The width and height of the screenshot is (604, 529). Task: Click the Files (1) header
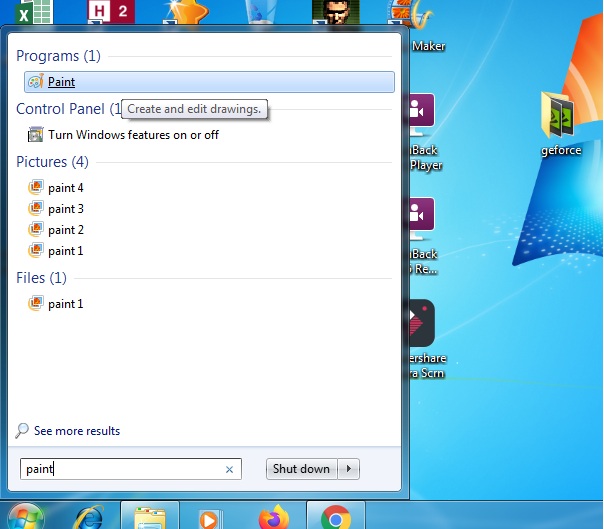tap(41, 278)
